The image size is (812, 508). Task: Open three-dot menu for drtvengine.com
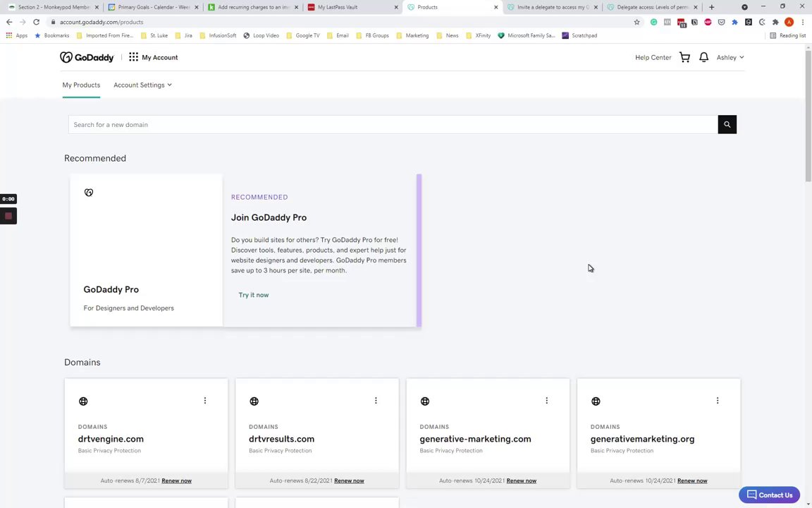[x=205, y=401]
